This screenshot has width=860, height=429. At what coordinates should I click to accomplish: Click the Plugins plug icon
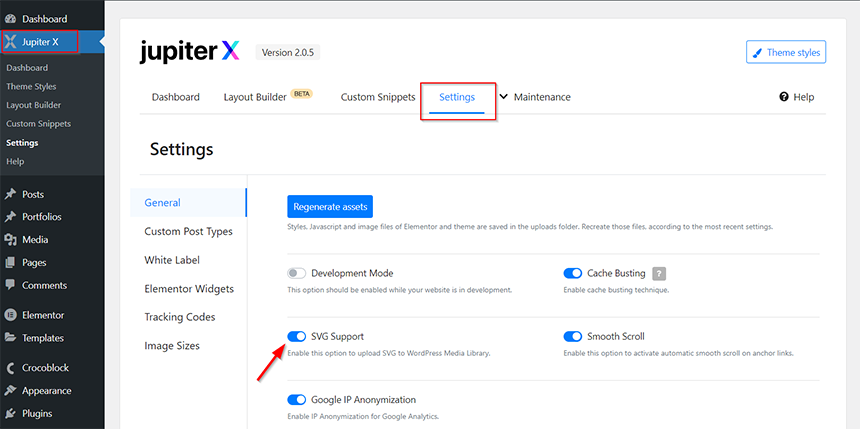(x=10, y=414)
